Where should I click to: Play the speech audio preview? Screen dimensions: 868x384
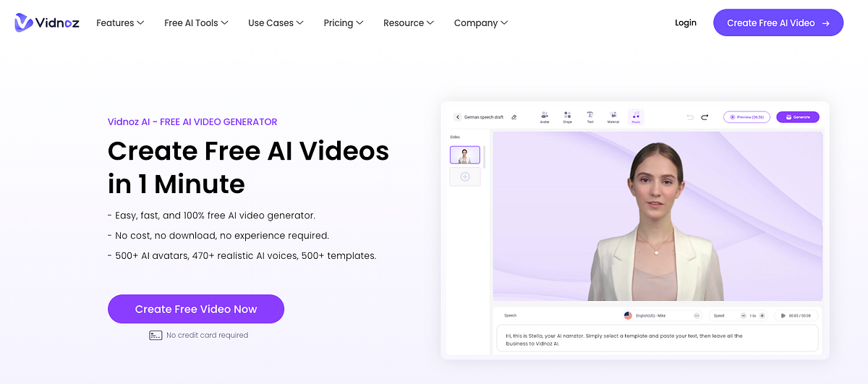coord(783,315)
